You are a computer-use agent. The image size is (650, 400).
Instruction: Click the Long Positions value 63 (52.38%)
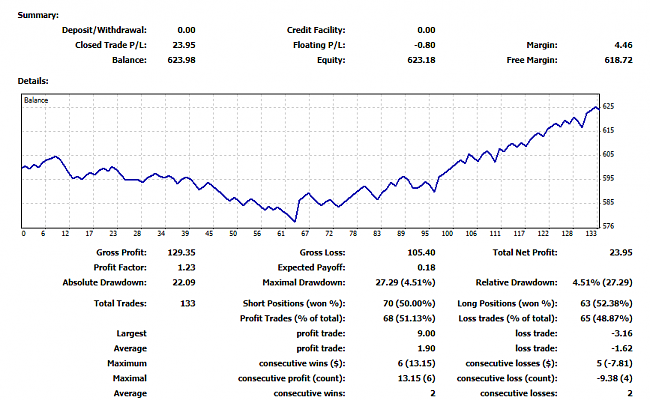click(606, 303)
